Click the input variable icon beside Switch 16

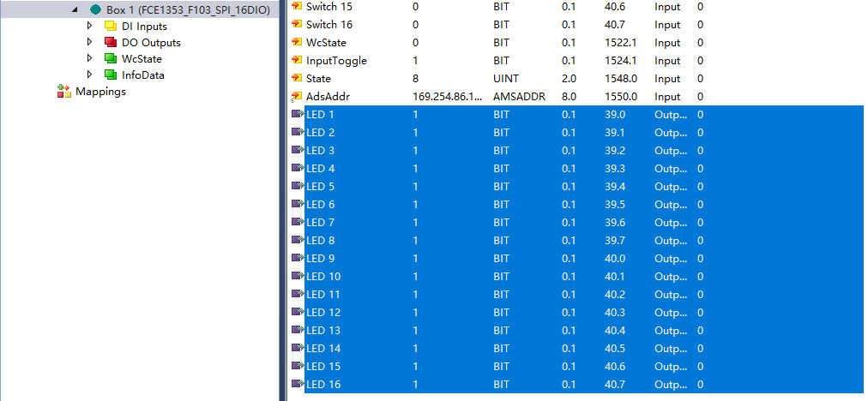click(297, 24)
